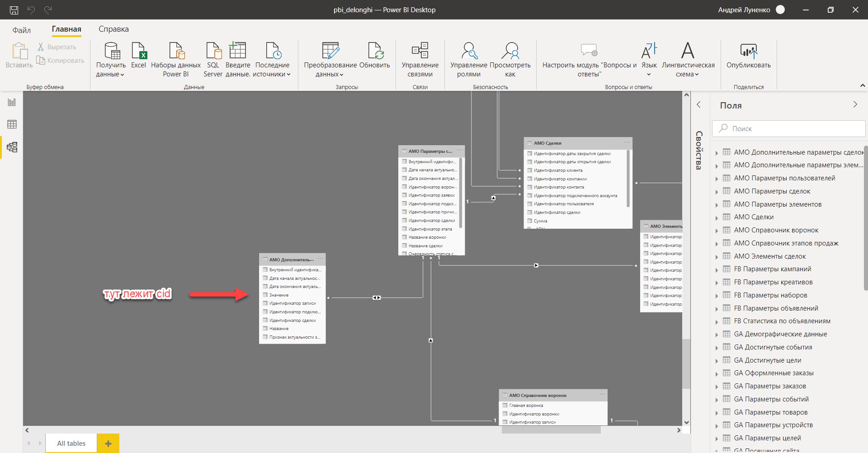Expand AMO Справочник воронок in fields list

tap(717, 231)
